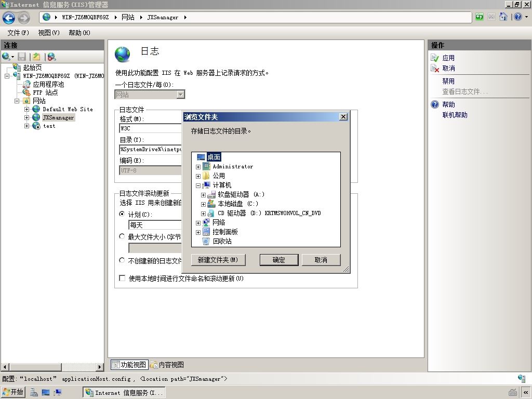Expand the Administrator folder in the dialog

198,167
